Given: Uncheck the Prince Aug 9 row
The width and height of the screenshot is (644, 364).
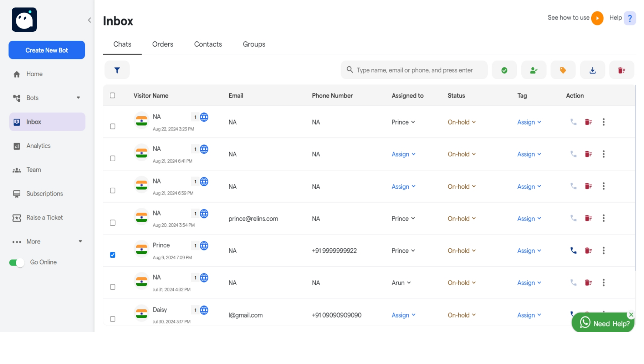Looking at the screenshot, I should coord(113,255).
